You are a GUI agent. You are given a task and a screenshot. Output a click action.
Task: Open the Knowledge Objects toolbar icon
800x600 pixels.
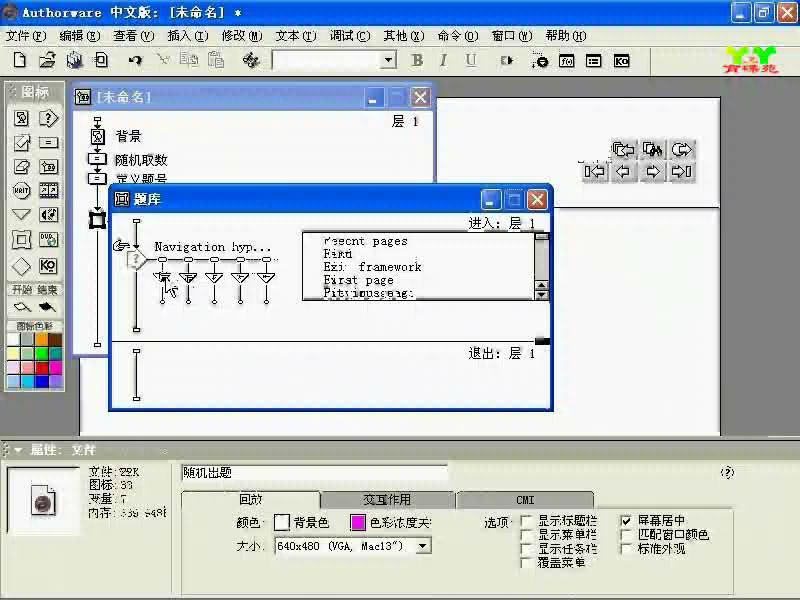click(621, 61)
